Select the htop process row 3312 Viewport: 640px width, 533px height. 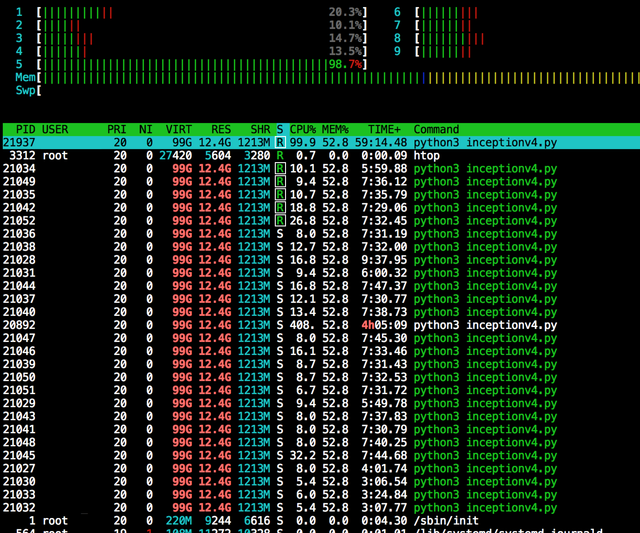tap(320, 155)
